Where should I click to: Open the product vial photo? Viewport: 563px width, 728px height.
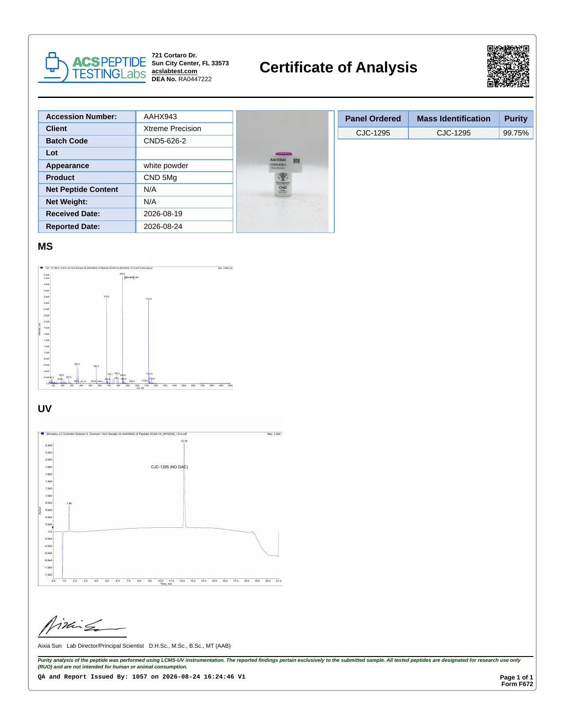click(x=283, y=172)
